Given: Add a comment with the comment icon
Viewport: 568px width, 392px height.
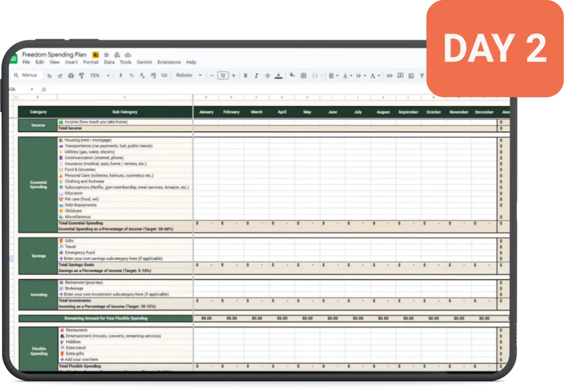Looking at the screenshot, I should [400, 75].
